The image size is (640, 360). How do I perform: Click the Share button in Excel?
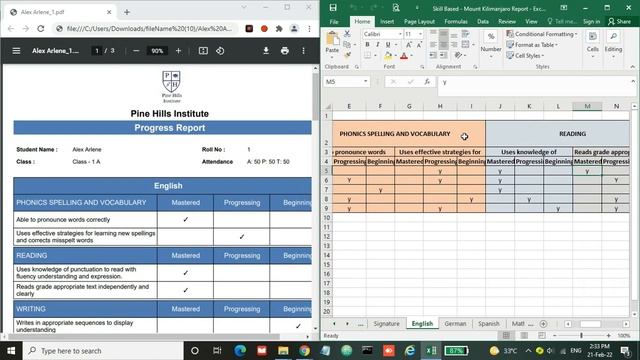point(619,21)
